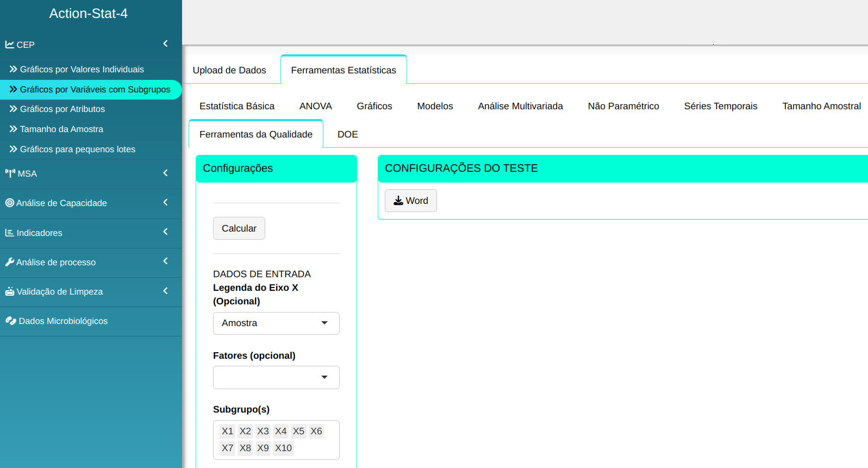Click the Indicadores bar chart icon
The width and height of the screenshot is (868, 468).
coord(10,233)
